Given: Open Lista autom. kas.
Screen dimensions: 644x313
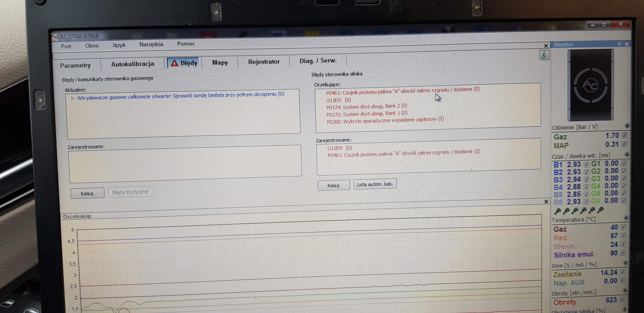Looking at the screenshot, I should tap(375, 184).
